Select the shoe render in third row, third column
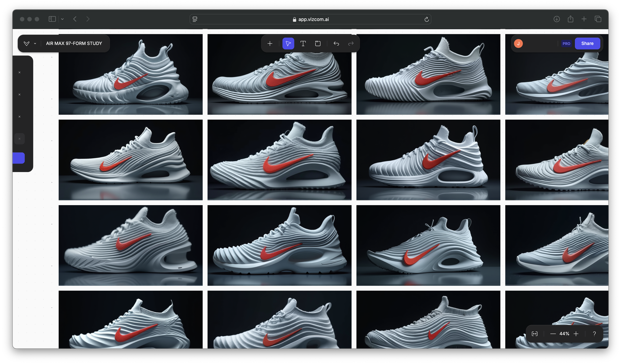 428,245
